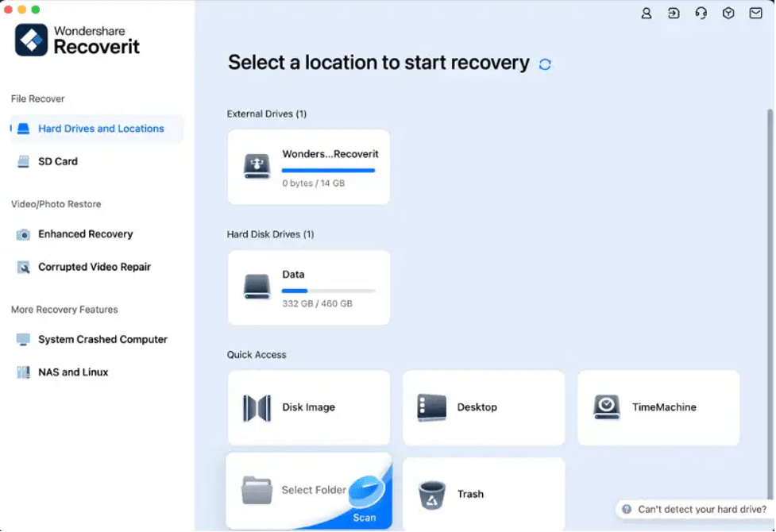Maximize window with green button

(x=36, y=10)
